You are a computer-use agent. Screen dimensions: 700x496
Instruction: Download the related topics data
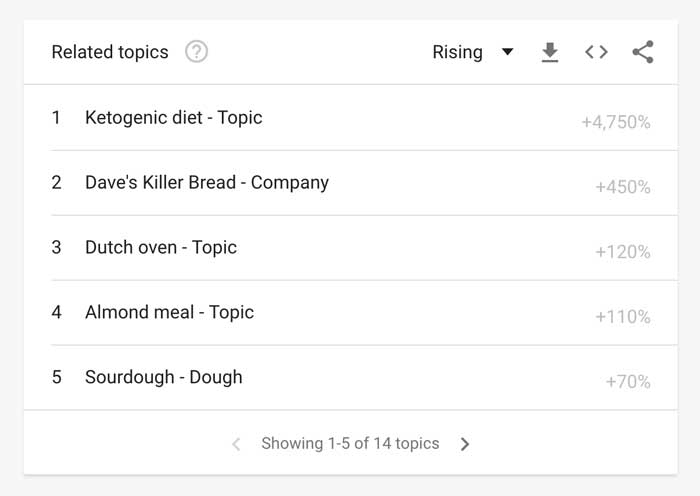click(x=550, y=52)
